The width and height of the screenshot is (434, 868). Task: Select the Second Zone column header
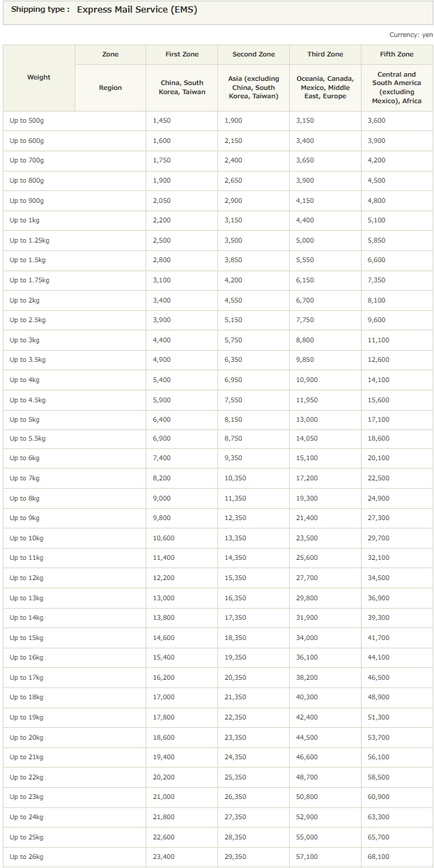coord(254,54)
